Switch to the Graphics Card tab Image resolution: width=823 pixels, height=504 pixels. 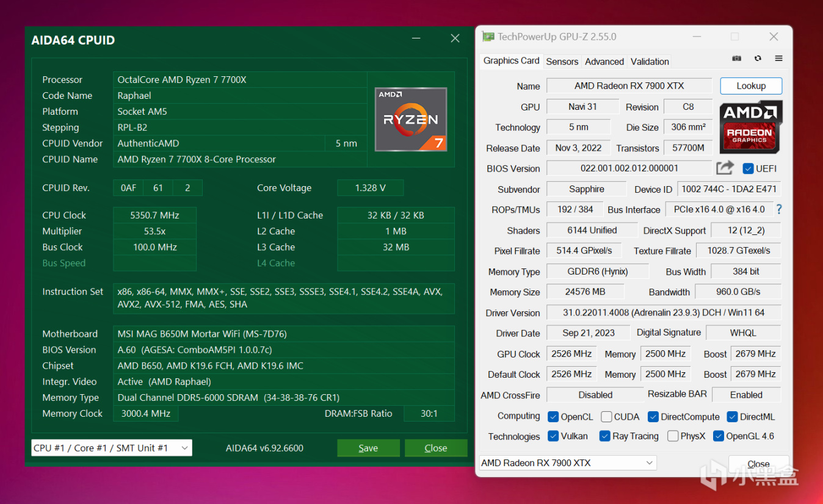(512, 60)
